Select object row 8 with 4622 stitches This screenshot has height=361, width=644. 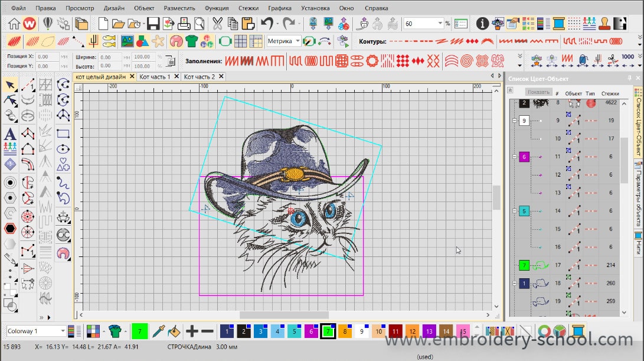point(567,103)
